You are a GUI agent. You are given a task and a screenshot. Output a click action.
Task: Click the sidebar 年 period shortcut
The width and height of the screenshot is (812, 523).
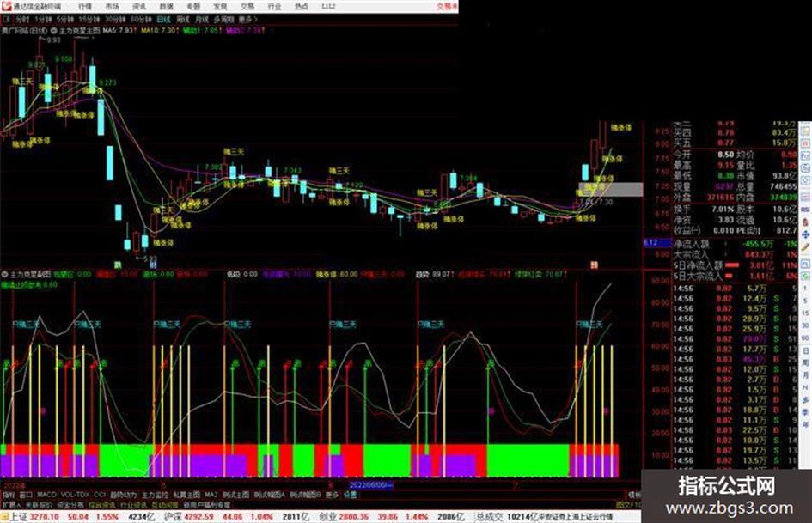pos(805,423)
